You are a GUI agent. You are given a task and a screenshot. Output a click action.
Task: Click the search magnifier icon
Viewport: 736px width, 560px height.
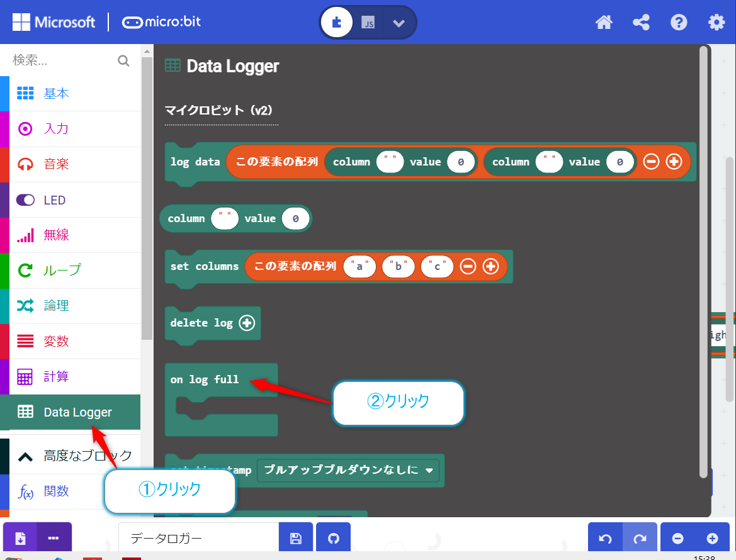123,60
